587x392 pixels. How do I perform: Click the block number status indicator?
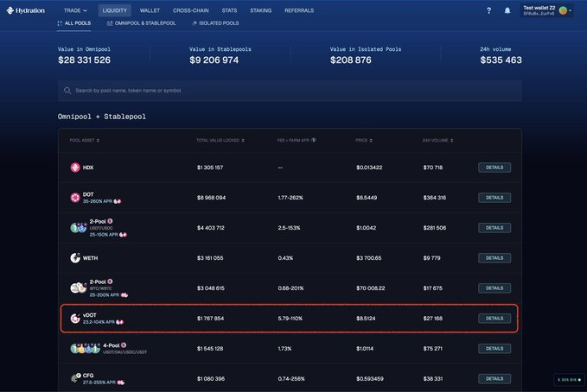(569, 380)
